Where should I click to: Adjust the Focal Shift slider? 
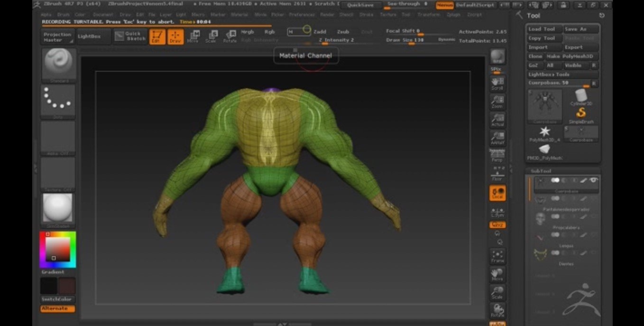coord(421,32)
